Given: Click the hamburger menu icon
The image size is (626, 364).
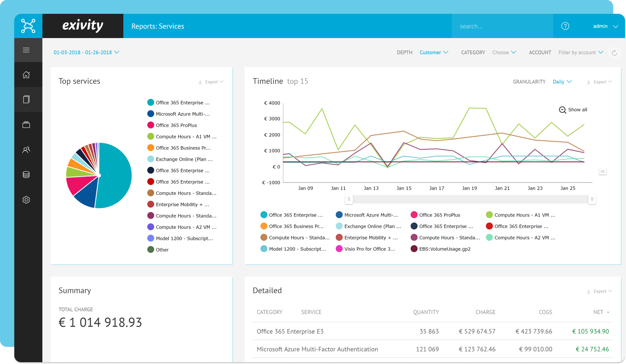Looking at the screenshot, I should tap(26, 50).
